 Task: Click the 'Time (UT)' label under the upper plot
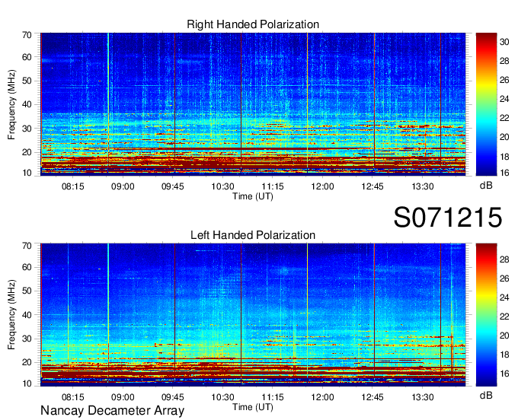253,196
